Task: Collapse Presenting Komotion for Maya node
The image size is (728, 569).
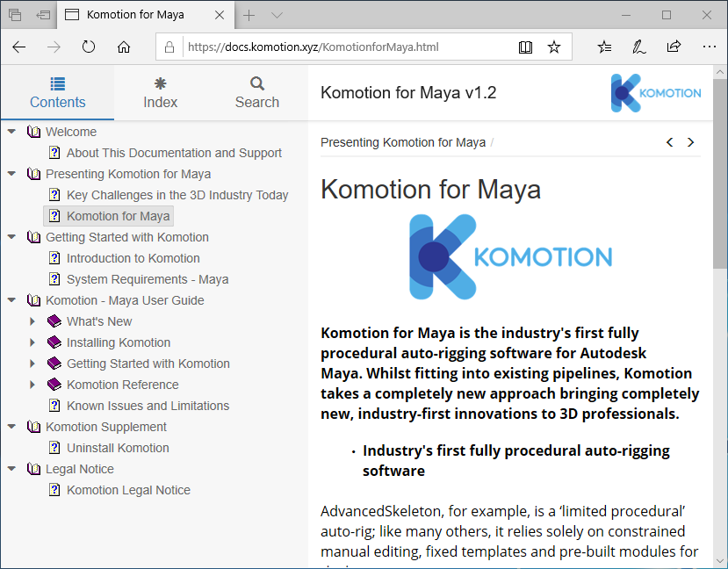Action: 12,174
